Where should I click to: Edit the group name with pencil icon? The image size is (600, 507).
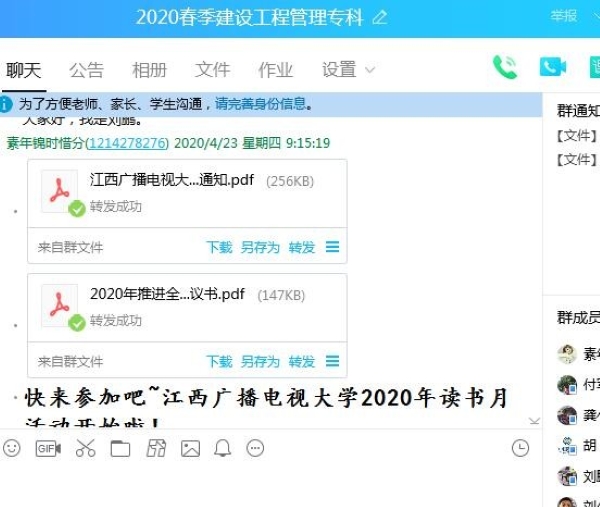click(x=380, y=17)
